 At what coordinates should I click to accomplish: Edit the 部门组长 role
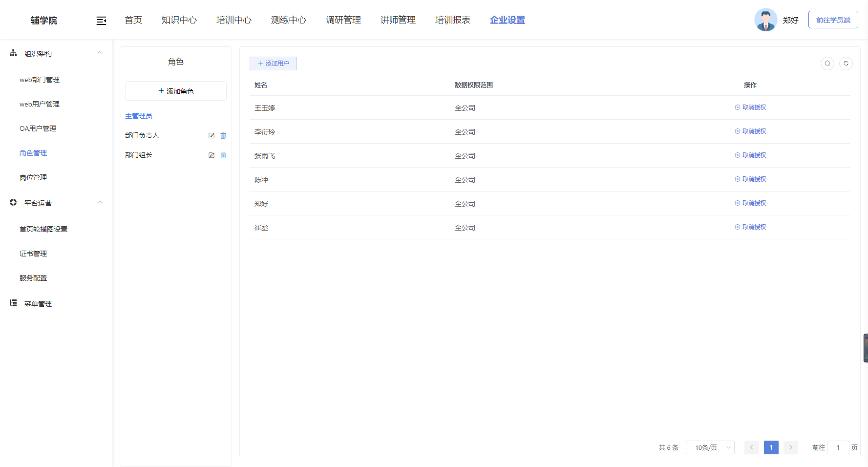click(212, 155)
